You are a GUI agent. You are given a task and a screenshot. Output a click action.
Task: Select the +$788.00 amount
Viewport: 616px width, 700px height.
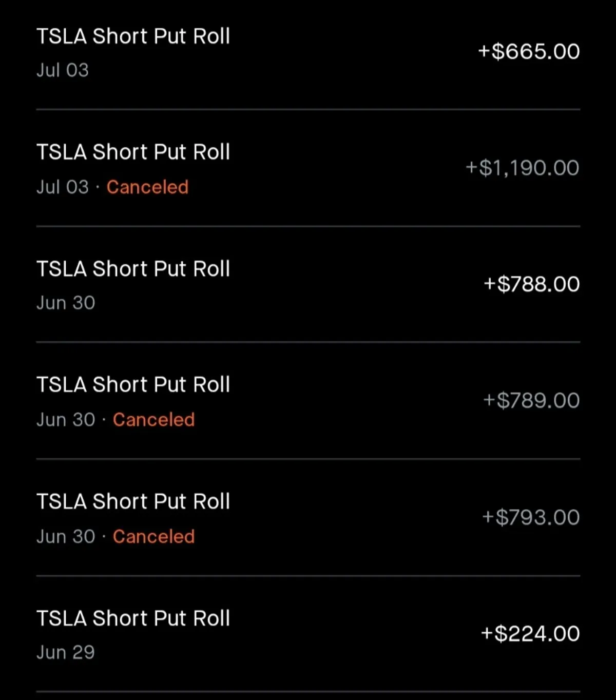[531, 284]
